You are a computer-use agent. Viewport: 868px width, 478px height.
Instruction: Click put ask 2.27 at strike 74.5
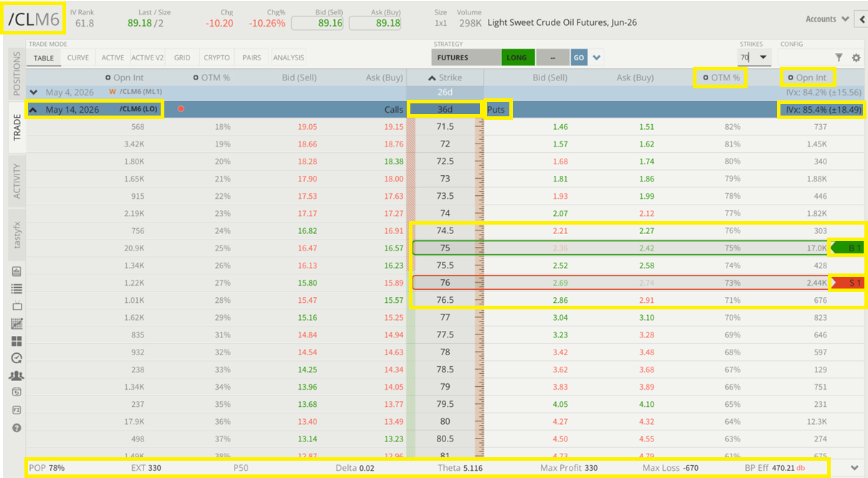pos(647,231)
